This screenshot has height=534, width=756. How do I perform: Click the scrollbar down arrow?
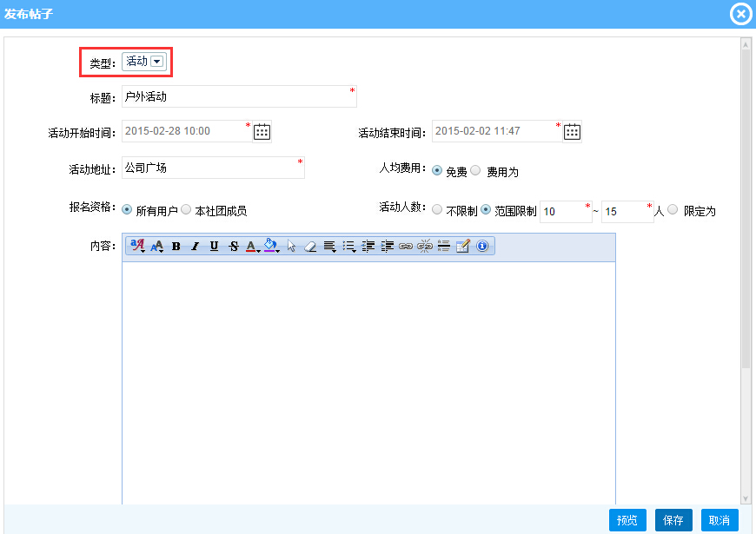pyautogui.click(x=746, y=498)
